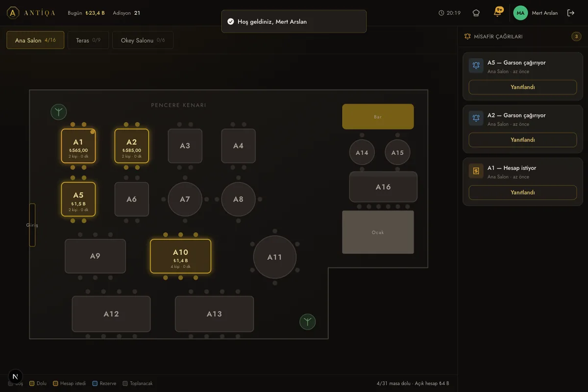This screenshot has height=392, width=588.
Task: Open occupied table A2
Action: coord(132,146)
